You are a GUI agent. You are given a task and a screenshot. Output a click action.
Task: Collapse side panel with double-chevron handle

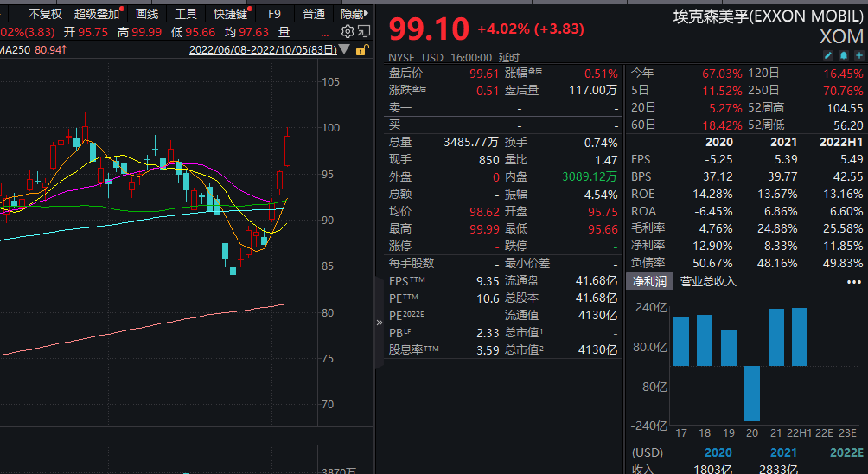coord(380,323)
